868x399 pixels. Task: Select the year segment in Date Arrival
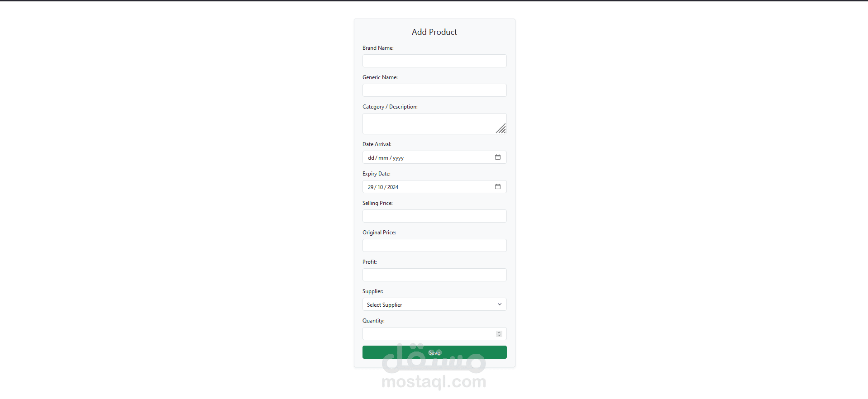398,158
